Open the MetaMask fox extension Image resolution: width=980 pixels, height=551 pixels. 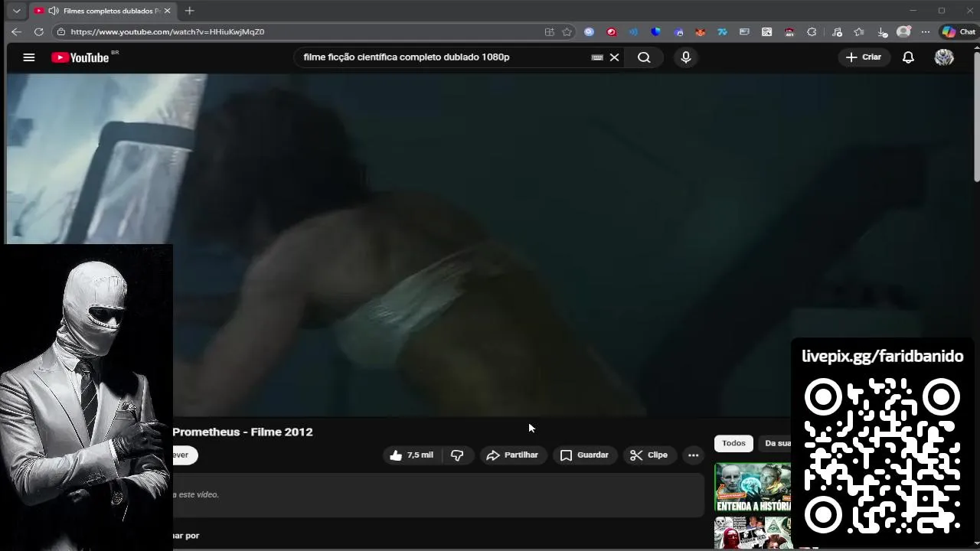(700, 32)
